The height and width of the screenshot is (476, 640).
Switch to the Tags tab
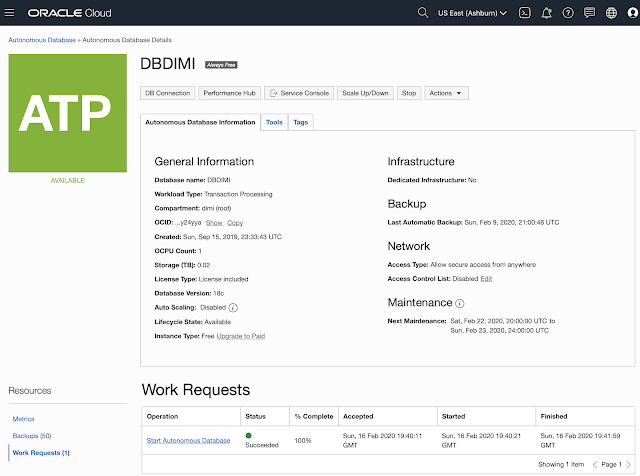tap(301, 122)
